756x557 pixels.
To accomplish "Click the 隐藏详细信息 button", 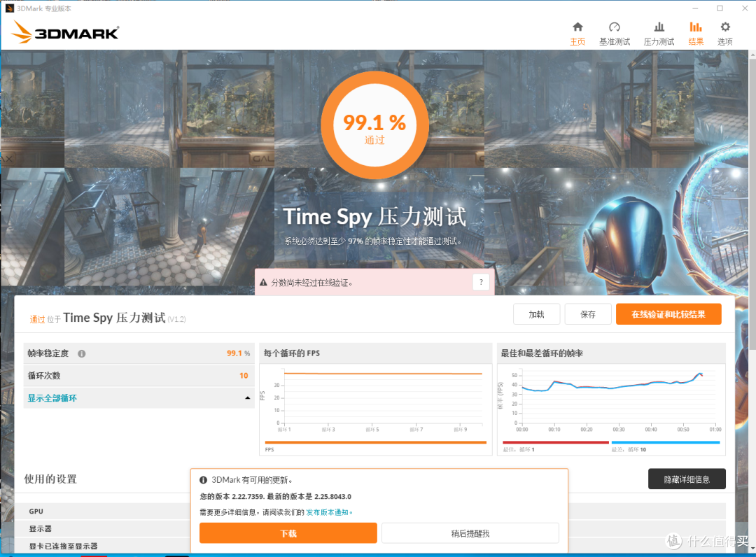I will [x=687, y=479].
